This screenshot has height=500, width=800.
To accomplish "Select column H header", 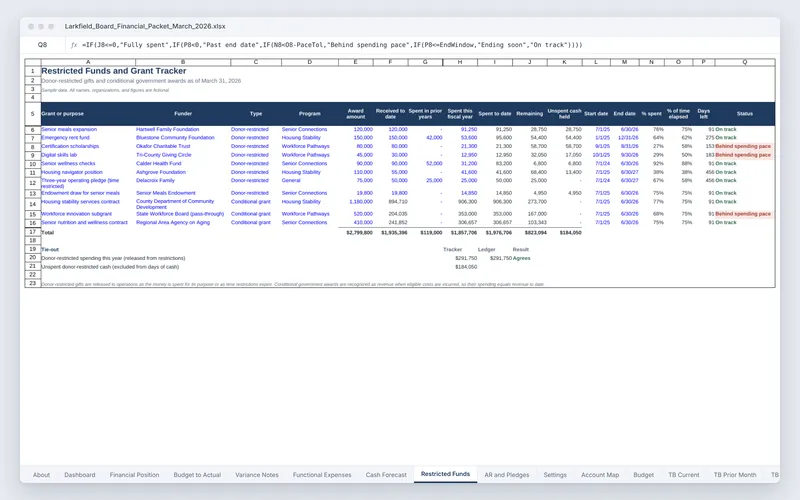I will pos(460,62).
